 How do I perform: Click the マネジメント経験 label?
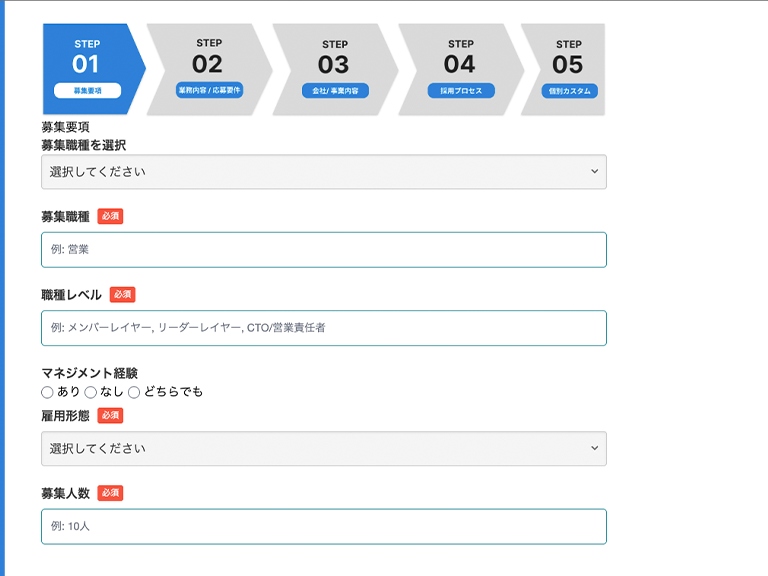tap(90, 373)
